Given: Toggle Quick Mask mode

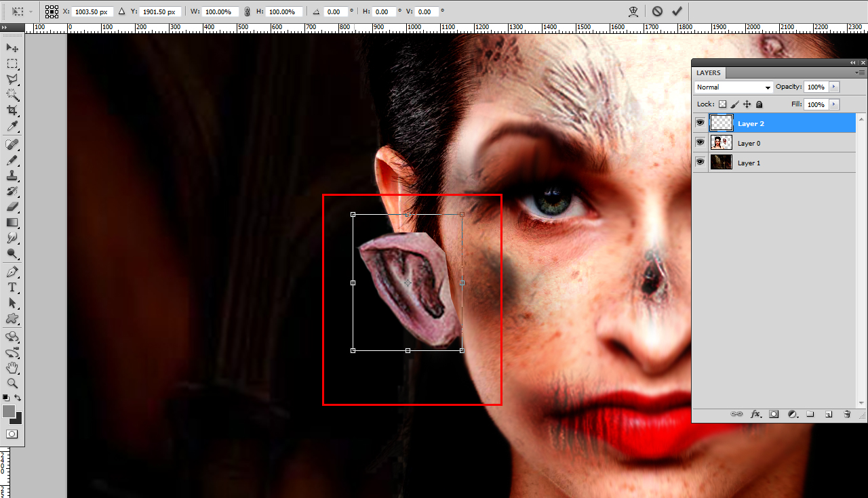Looking at the screenshot, I should (12, 434).
